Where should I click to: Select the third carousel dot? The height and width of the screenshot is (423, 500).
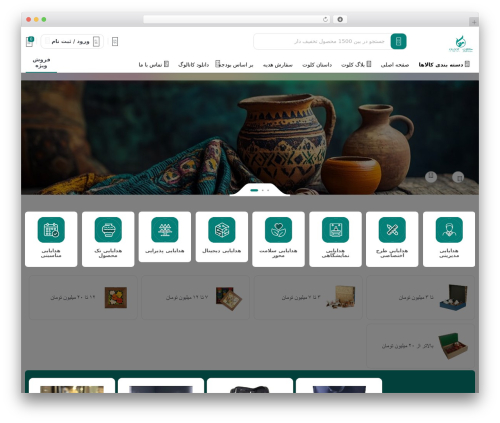268,190
